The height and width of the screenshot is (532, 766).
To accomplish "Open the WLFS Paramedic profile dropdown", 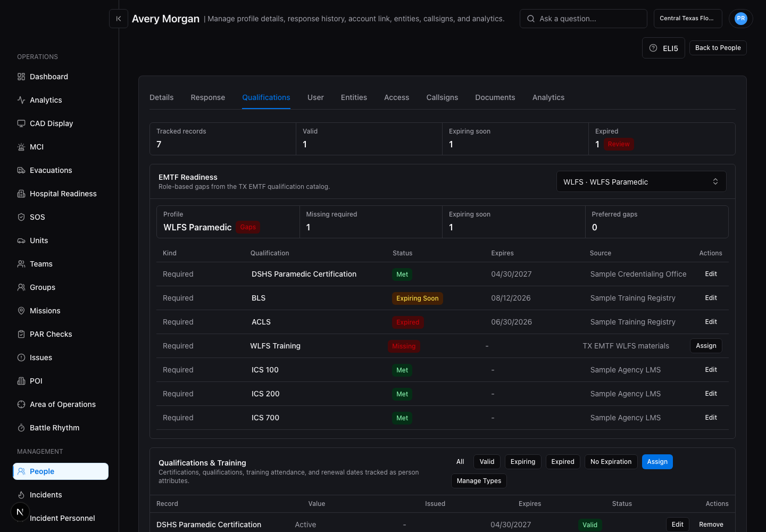I will point(641,182).
